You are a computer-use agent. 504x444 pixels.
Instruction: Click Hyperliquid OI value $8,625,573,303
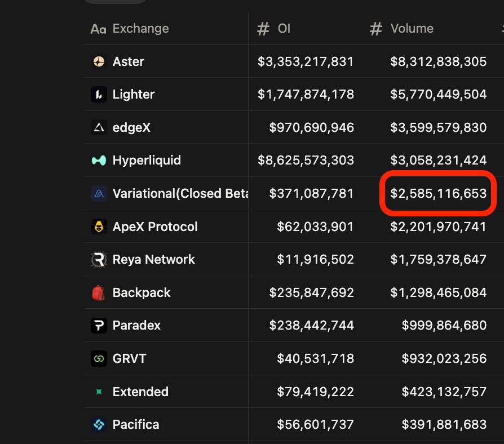pos(306,160)
